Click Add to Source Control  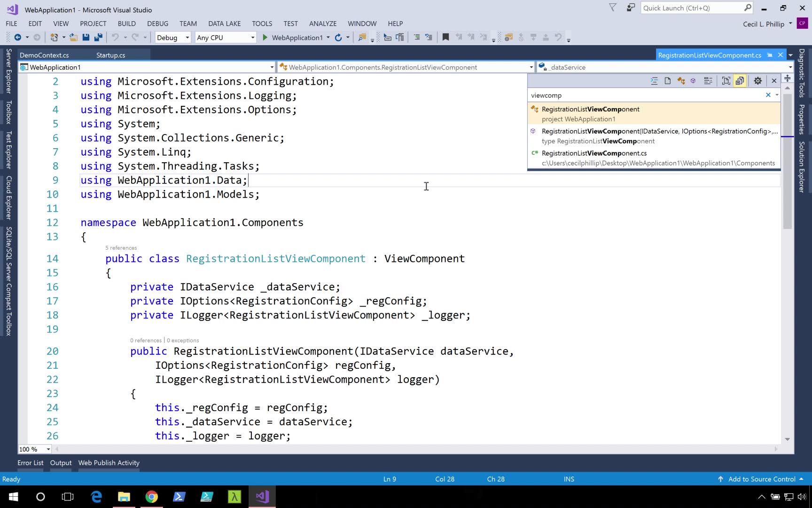coord(761,479)
